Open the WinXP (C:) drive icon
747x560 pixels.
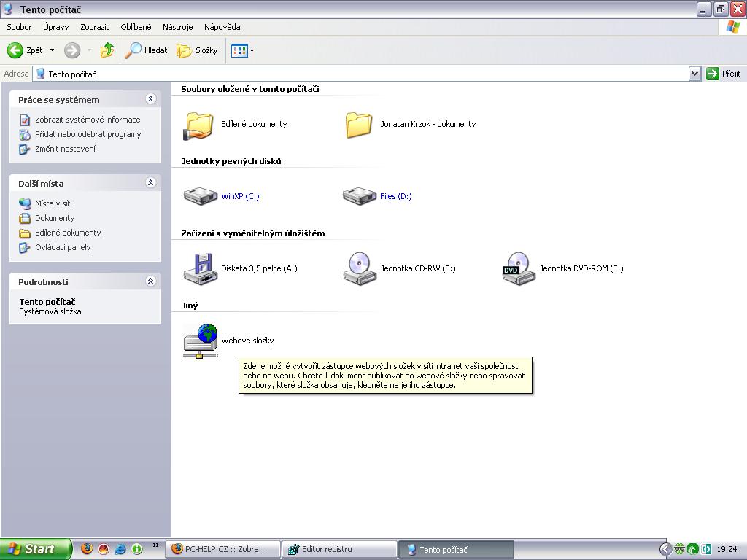(x=200, y=196)
